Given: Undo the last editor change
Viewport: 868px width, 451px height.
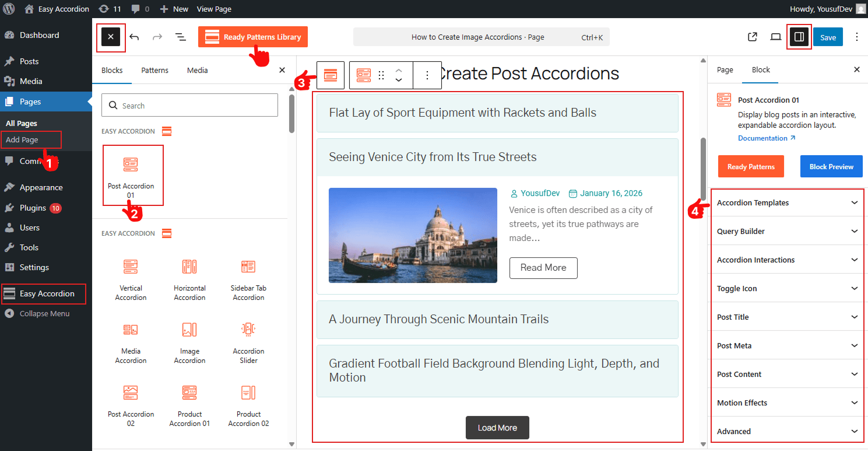Looking at the screenshot, I should point(134,37).
